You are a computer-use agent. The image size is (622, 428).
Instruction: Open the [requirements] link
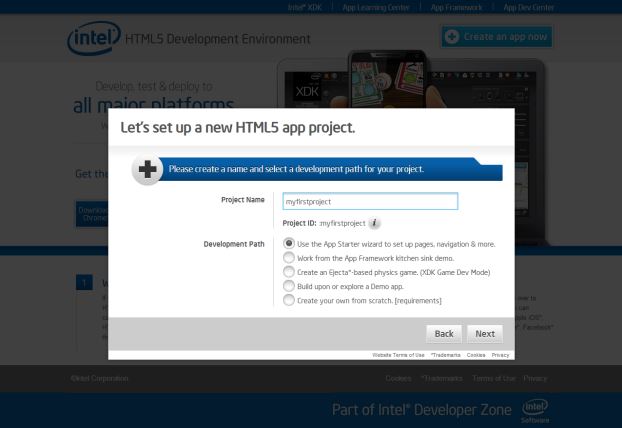coord(418,301)
